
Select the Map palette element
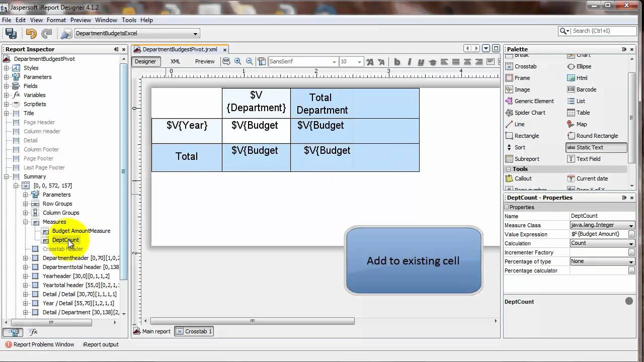[x=577, y=124]
